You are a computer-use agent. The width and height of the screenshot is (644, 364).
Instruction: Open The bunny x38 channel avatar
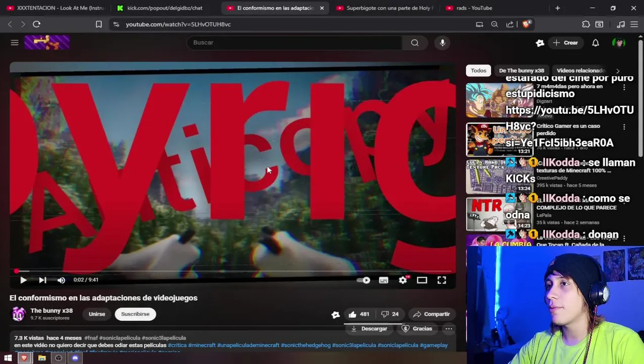coord(18,314)
